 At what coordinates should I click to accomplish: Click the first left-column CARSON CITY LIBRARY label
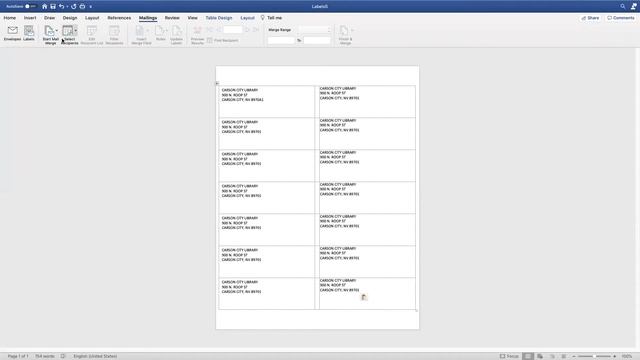pyautogui.click(x=240, y=90)
